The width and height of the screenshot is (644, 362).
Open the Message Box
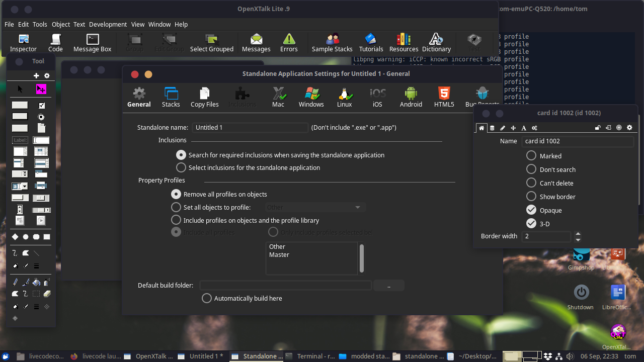(92, 43)
